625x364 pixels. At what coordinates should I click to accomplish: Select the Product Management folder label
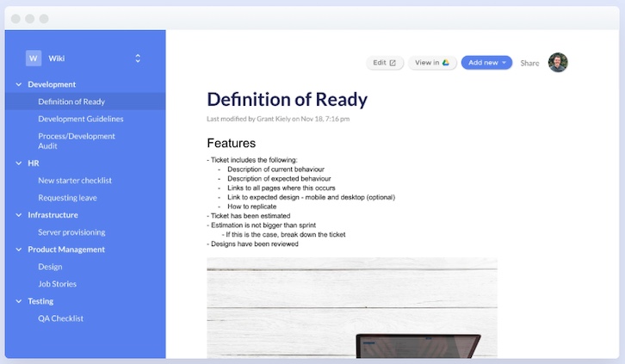[66, 250]
